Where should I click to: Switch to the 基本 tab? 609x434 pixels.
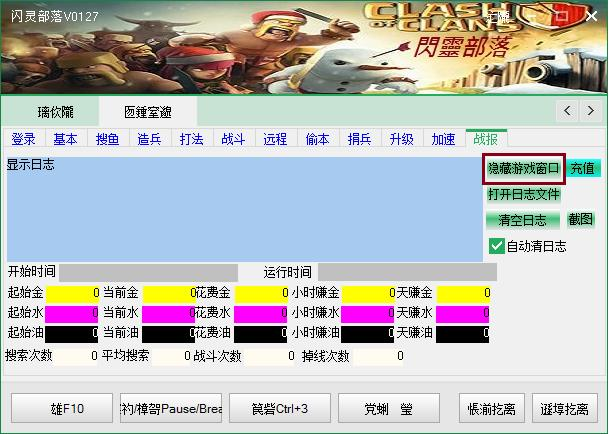tap(65, 139)
